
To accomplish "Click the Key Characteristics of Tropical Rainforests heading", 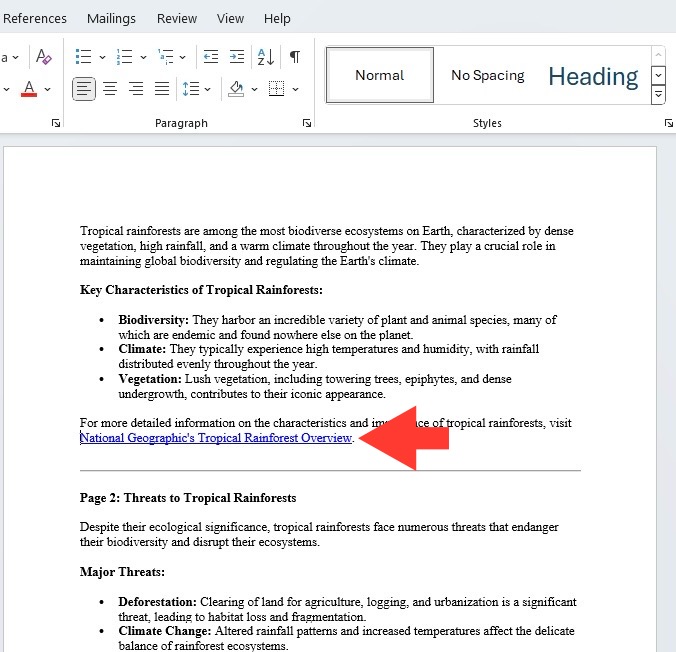I will coord(201,290).
